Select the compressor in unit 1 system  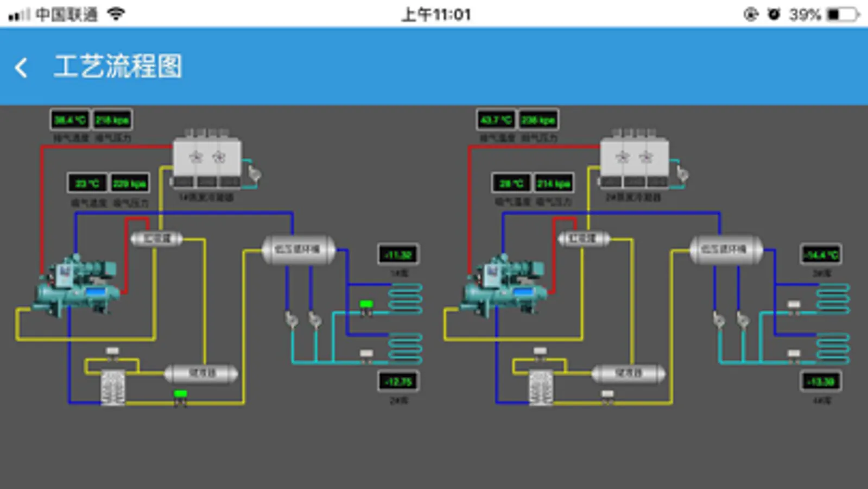coord(77,286)
